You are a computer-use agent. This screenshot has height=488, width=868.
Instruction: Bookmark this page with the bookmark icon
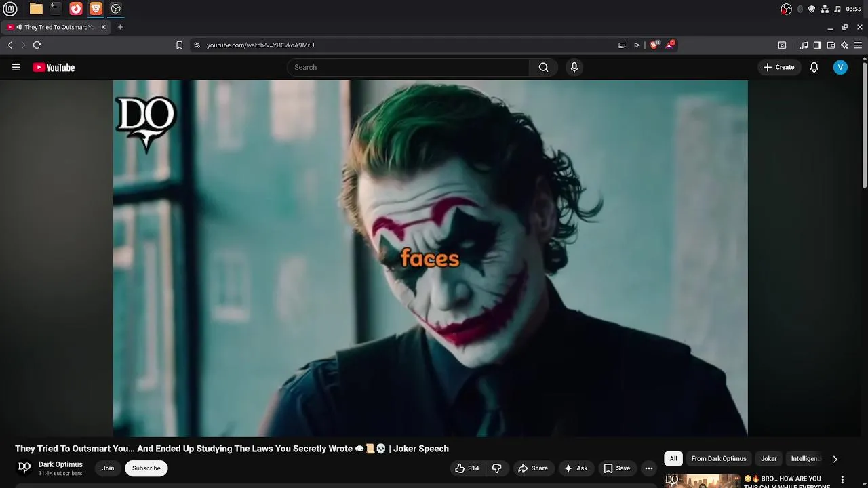(179, 45)
